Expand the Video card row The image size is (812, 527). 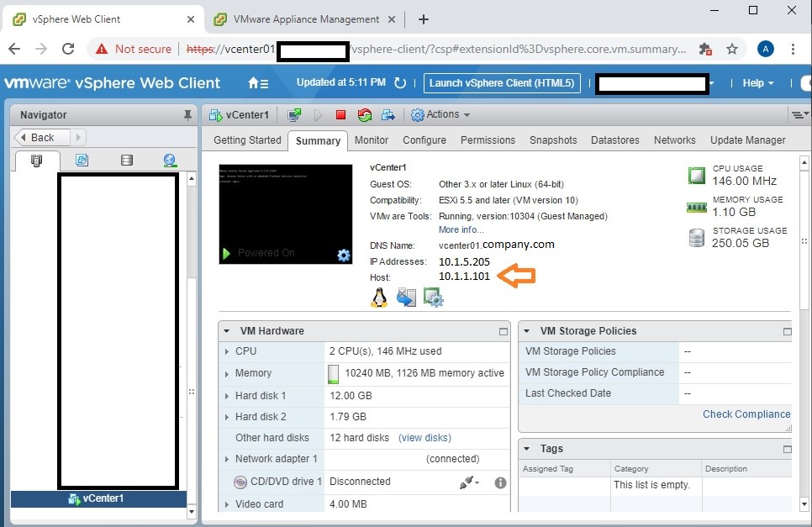click(x=227, y=504)
